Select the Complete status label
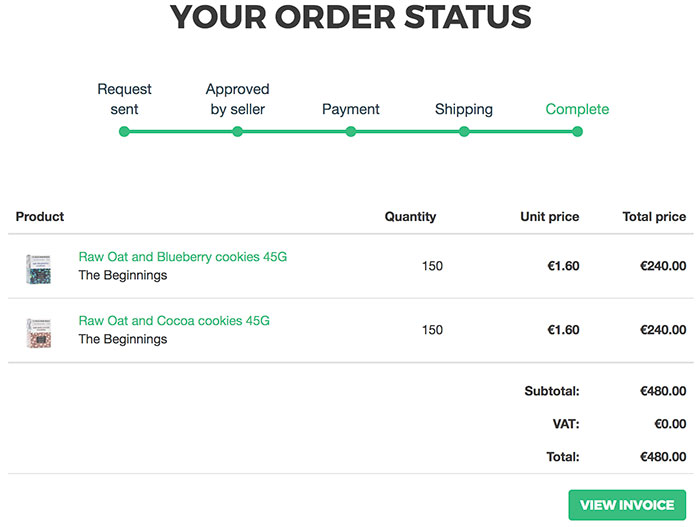This screenshot has width=700, height=527. click(577, 109)
